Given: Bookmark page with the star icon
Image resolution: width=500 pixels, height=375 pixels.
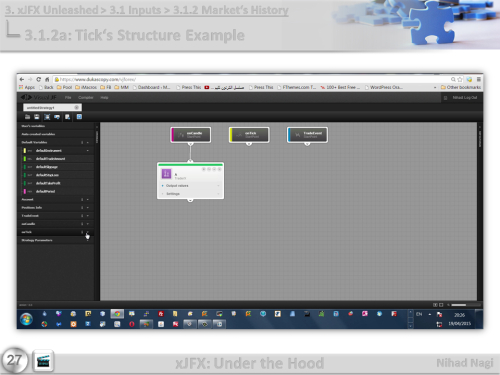Looking at the screenshot, I should (460, 79).
